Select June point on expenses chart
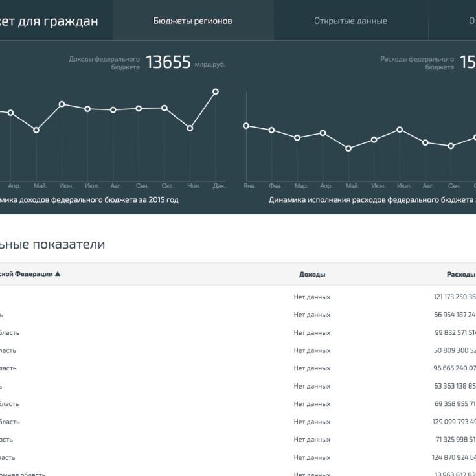Screen dimensions: 476x476 tap(374, 140)
